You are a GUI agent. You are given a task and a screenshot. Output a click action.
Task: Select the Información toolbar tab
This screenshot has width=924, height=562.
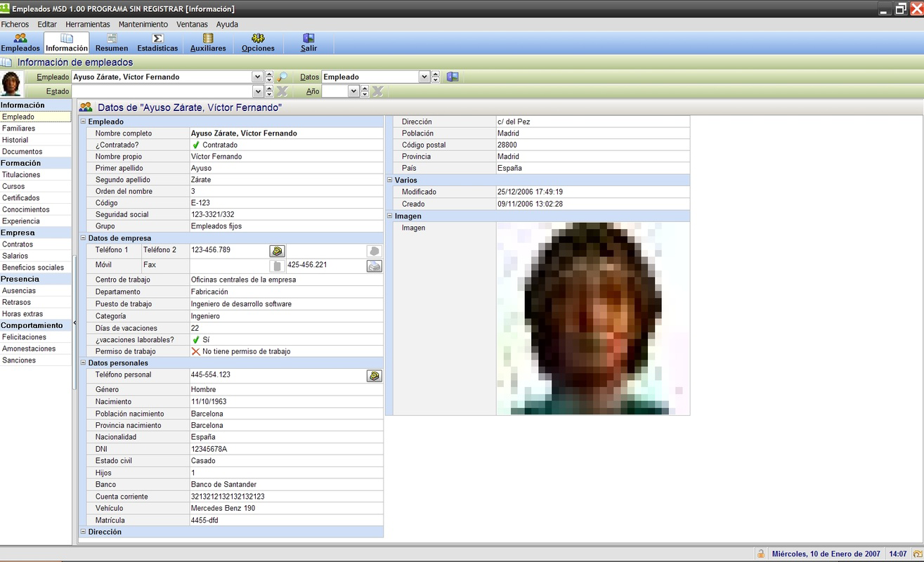(67, 43)
